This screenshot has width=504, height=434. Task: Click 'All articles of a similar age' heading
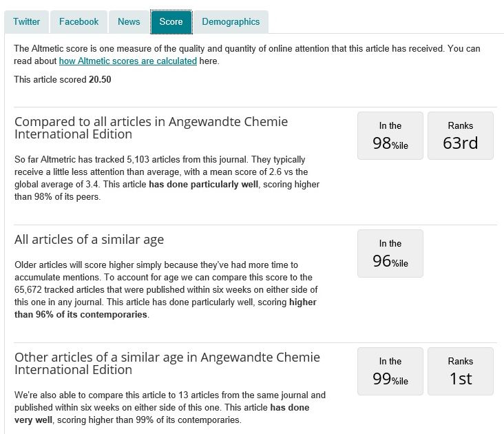[89, 240]
